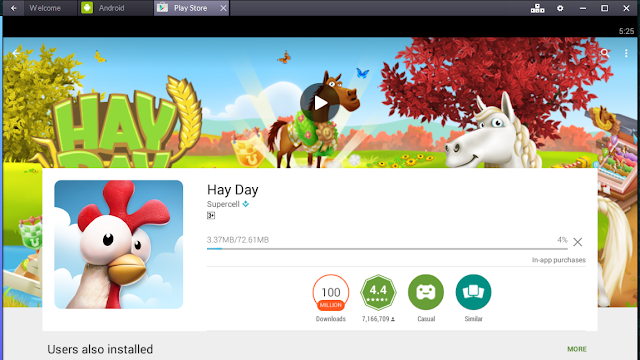The height and width of the screenshot is (360, 640).
Task: Maximize the BlueStacks window
Action: point(604,8)
